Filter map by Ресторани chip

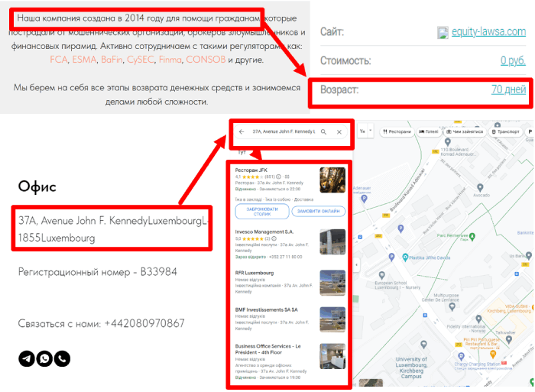coord(397,131)
